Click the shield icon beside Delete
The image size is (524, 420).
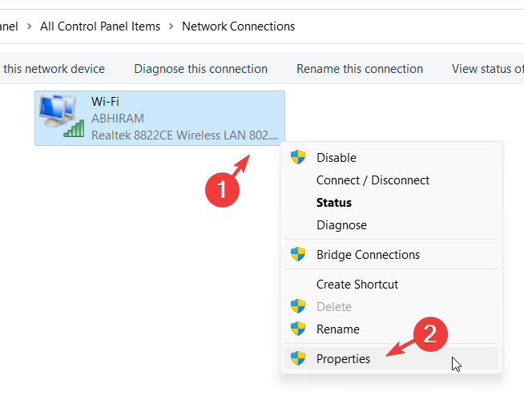tap(298, 306)
